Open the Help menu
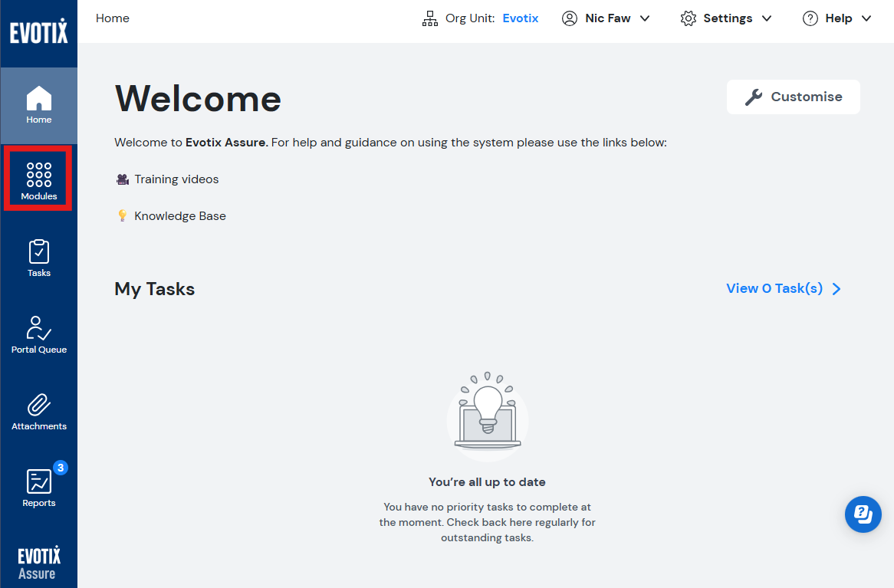 (837, 19)
